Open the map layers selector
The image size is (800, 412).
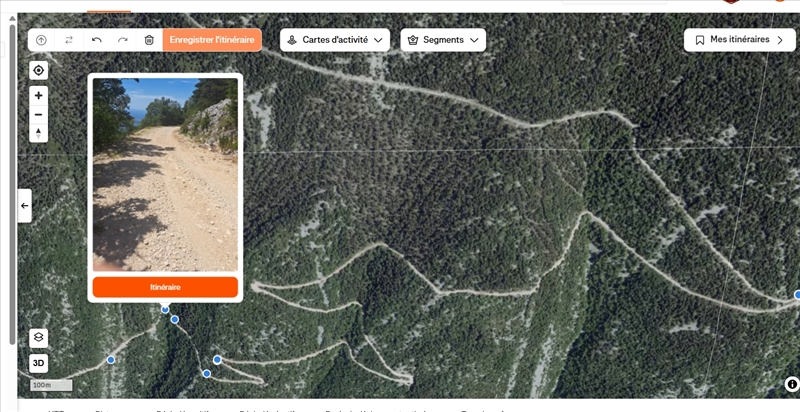pyautogui.click(x=39, y=338)
